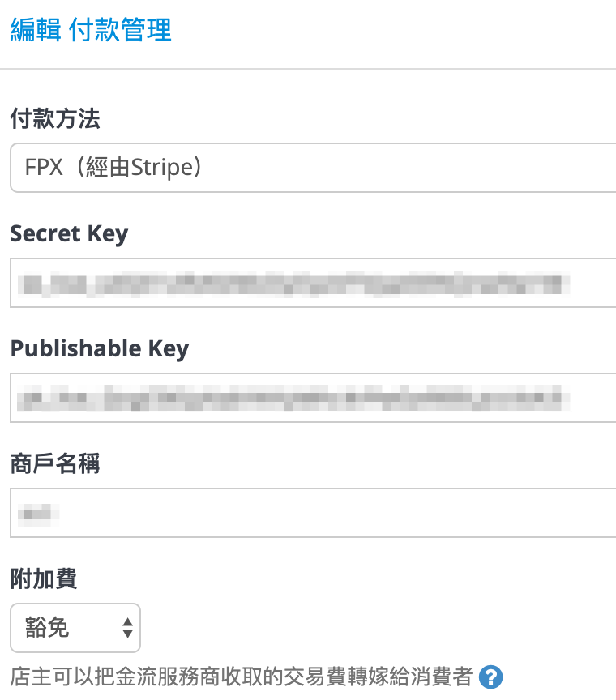Click the 豁免 option text in surcharge select
This screenshot has width=616, height=700.
coord(47,627)
